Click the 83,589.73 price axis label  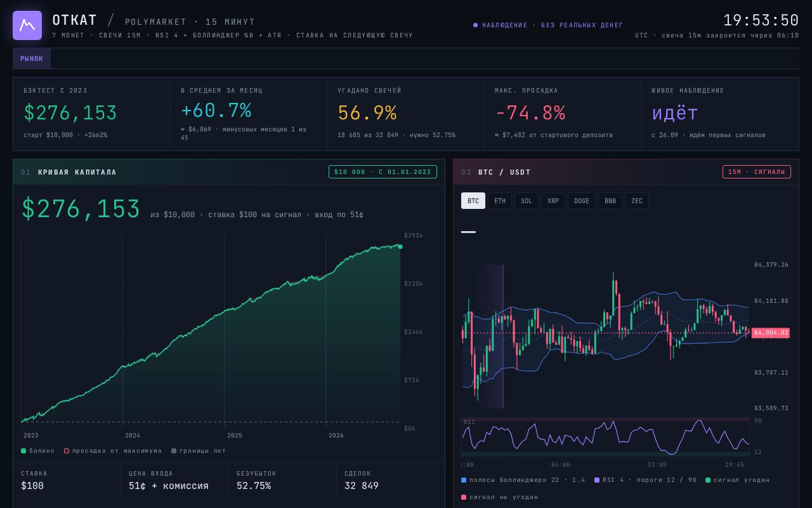(771, 408)
